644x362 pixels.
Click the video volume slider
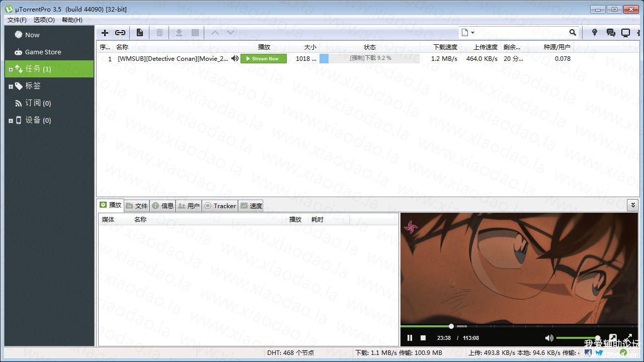point(578,338)
